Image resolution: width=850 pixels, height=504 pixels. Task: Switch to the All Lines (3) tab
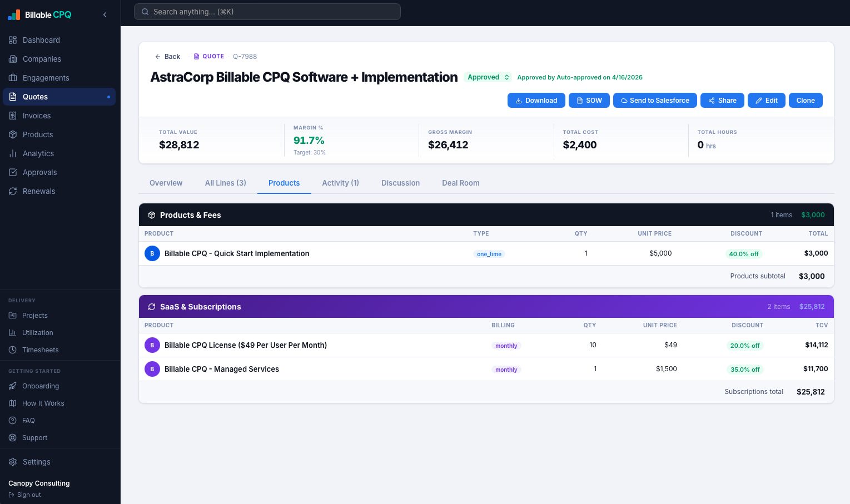(226, 183)
